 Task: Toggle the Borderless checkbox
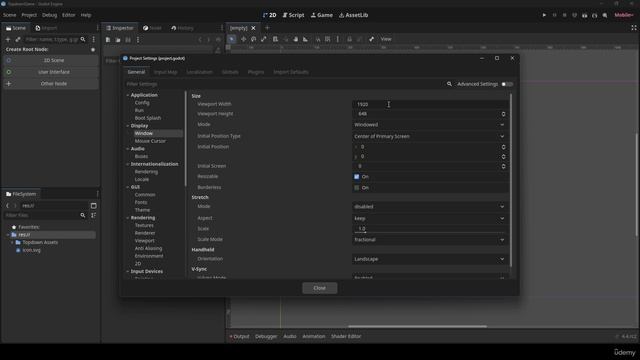pos(357,188)
